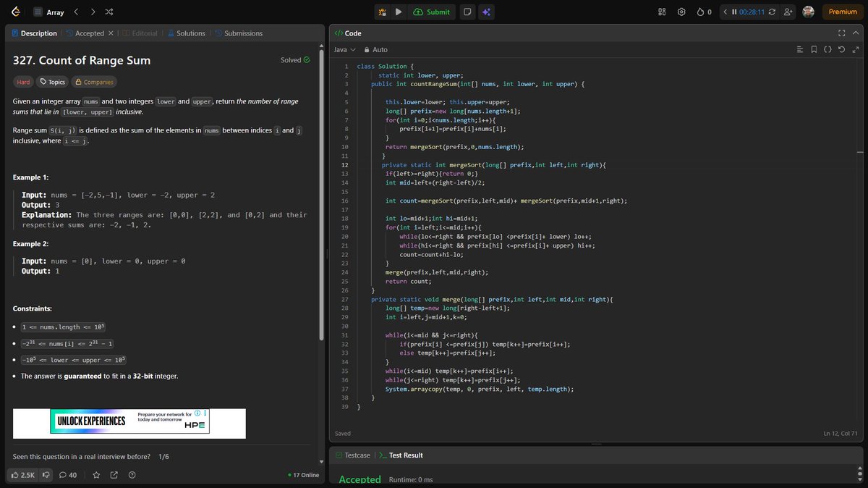Click the HPE Unlock Experiences ad banner
868x488 pixels.
pyautogui.click(x=129, y=423)
